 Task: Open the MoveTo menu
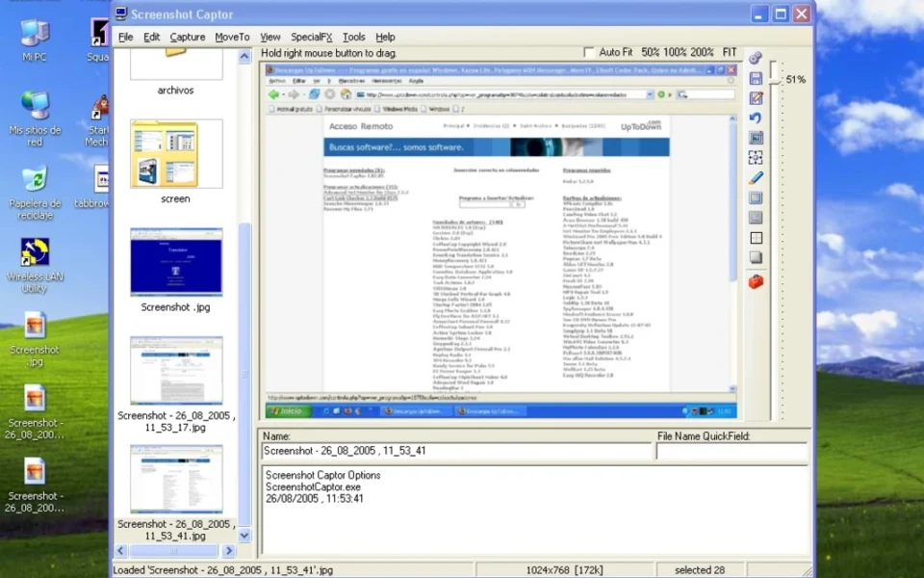click(x=232, y=37)
